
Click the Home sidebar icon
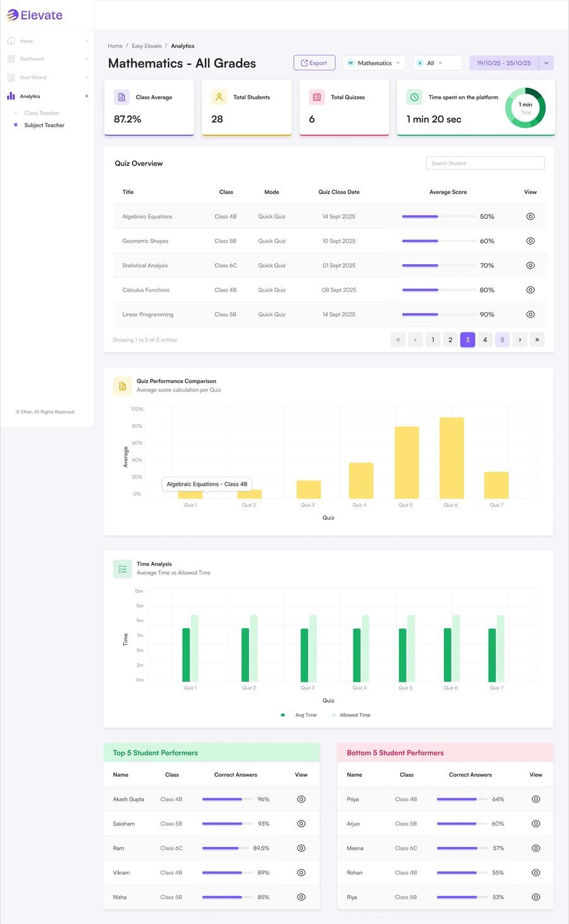[11, 41]
